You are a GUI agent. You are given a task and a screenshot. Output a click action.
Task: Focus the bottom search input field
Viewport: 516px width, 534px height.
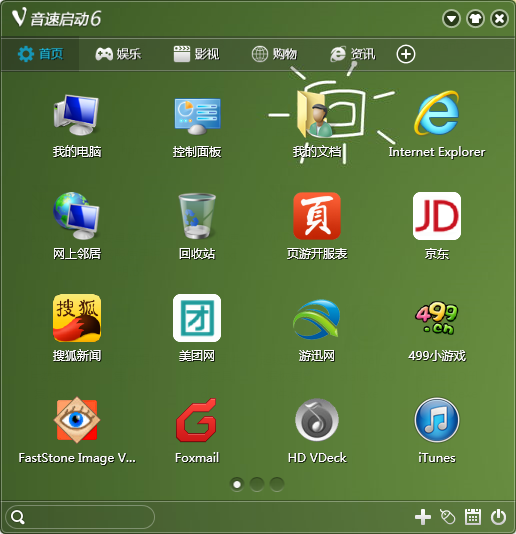[80, 517]
